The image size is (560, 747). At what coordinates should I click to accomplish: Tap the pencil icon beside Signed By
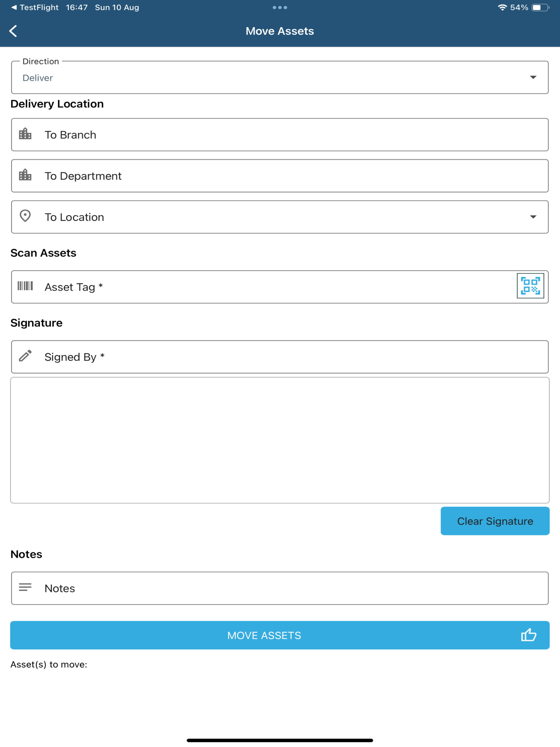coord(25,356)
